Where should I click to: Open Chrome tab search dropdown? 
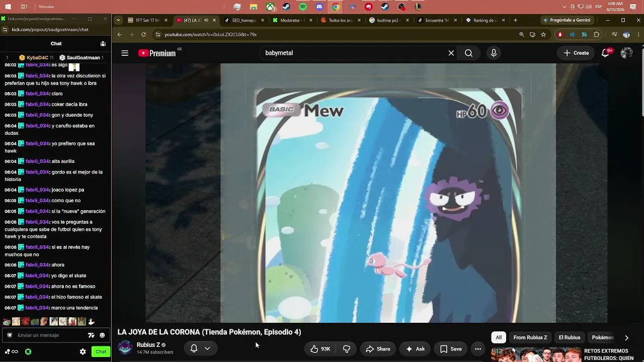pyautogui.click(x=118, y=21)
